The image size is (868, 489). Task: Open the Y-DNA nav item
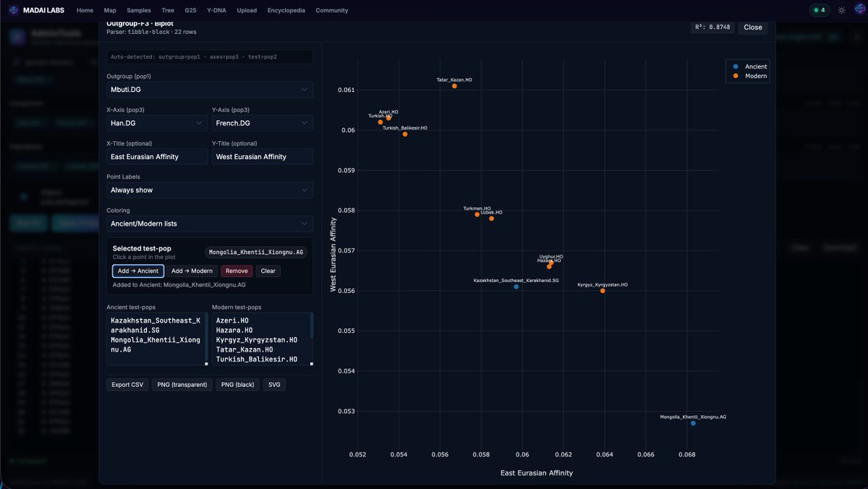(216, 10)
